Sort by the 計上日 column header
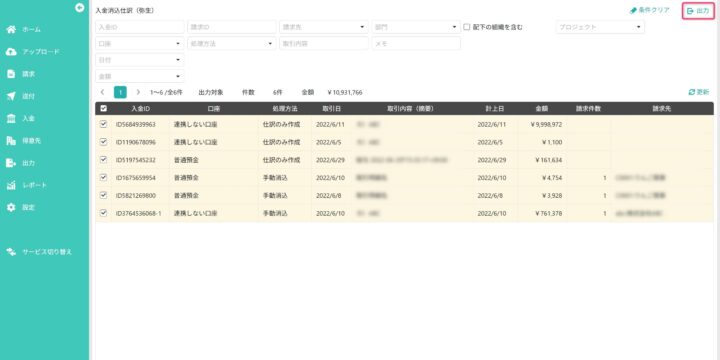The image size is (720, 360). coord(495,109)
